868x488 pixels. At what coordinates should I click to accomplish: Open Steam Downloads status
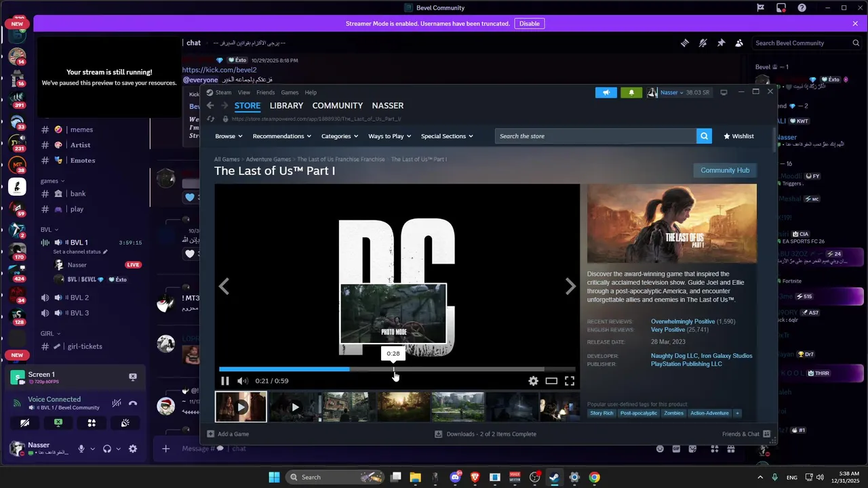click(486, 434)
